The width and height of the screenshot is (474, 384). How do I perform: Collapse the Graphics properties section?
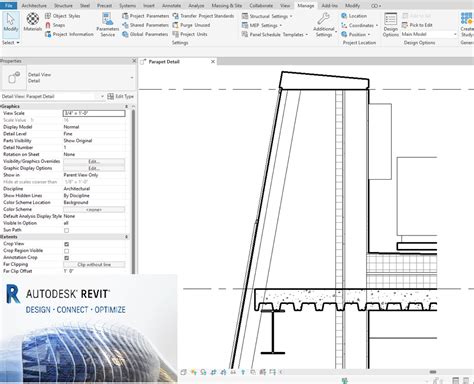pyautogui.click(x=126, y=106)
